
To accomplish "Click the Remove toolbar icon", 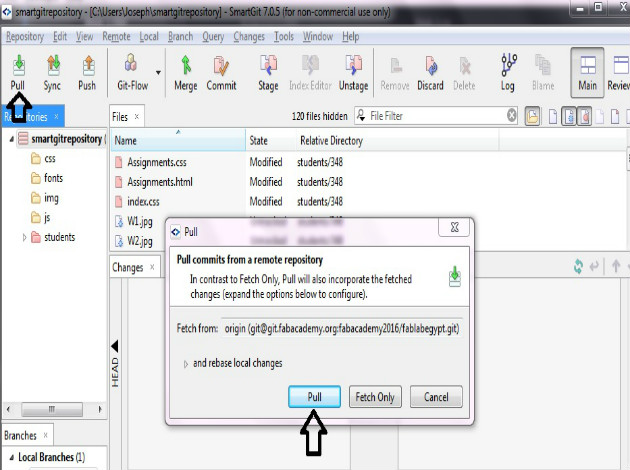I will [x=395, y=72].
